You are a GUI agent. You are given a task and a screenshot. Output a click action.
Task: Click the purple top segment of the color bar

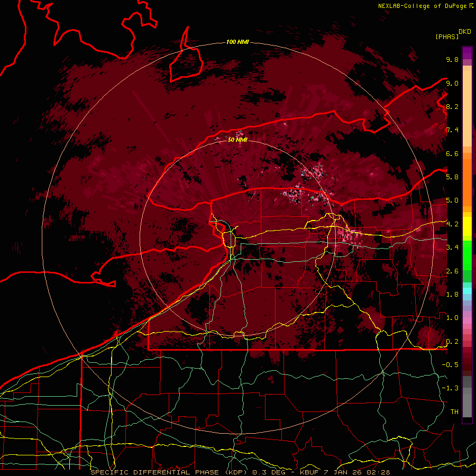[467, 53]
